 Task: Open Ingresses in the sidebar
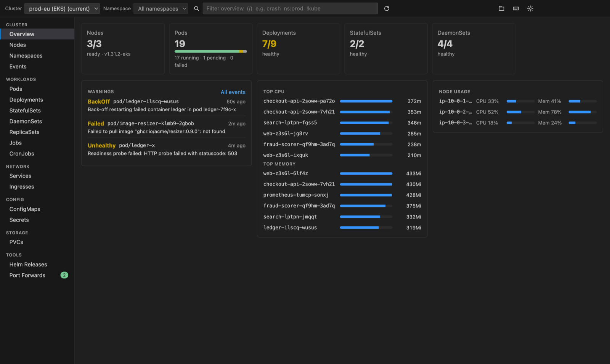(x=37, y=187)
